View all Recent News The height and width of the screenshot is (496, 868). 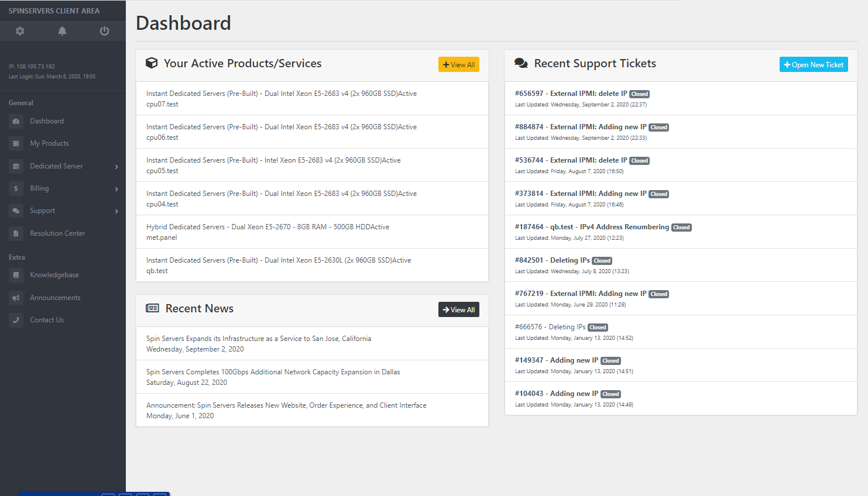[x=458, y=310]
